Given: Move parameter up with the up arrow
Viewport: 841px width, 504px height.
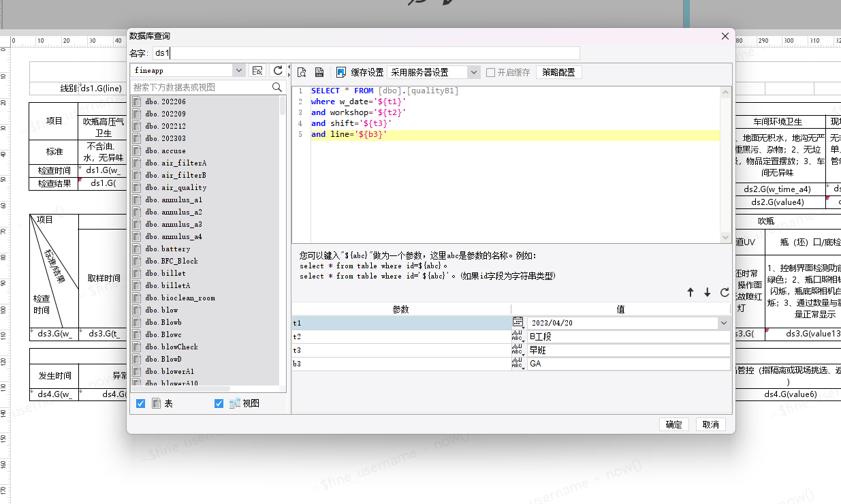Looking at the screenshot, I should (691, 292).
